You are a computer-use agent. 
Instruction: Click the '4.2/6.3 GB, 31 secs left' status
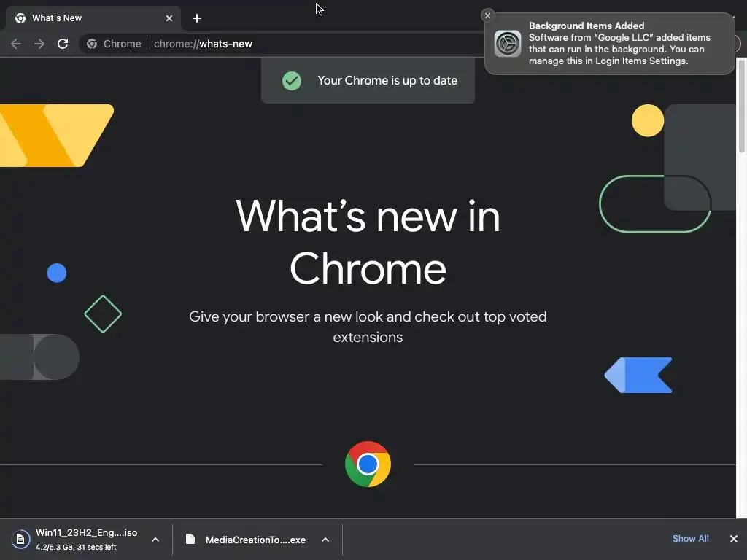tap(76, 547)
